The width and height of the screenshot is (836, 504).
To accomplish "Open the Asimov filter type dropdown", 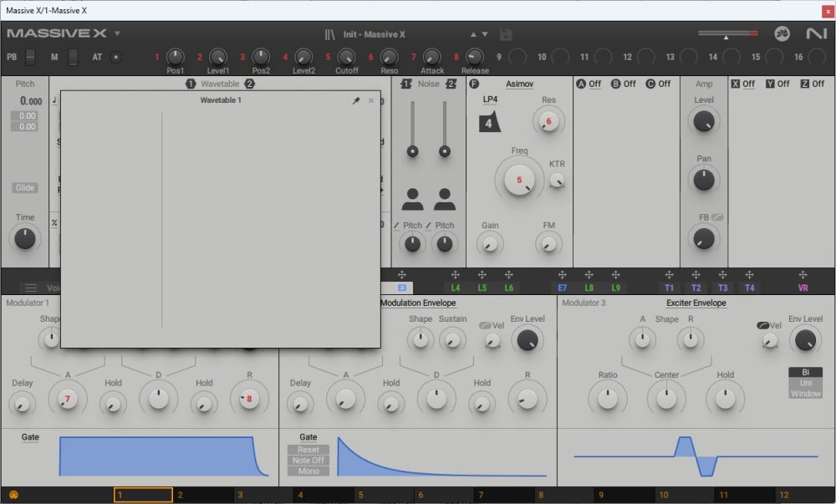I will pos(519,84).
